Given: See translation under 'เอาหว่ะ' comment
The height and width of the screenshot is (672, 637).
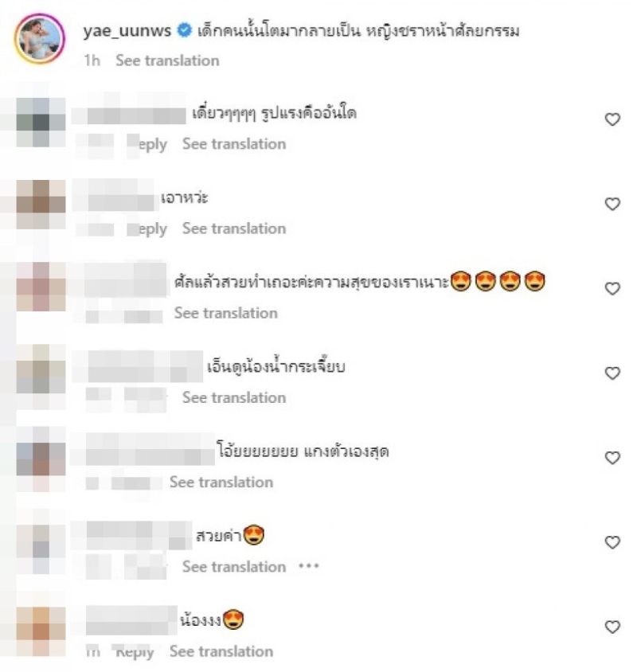Looking at the screenshot, I should (x=234, y=229).
